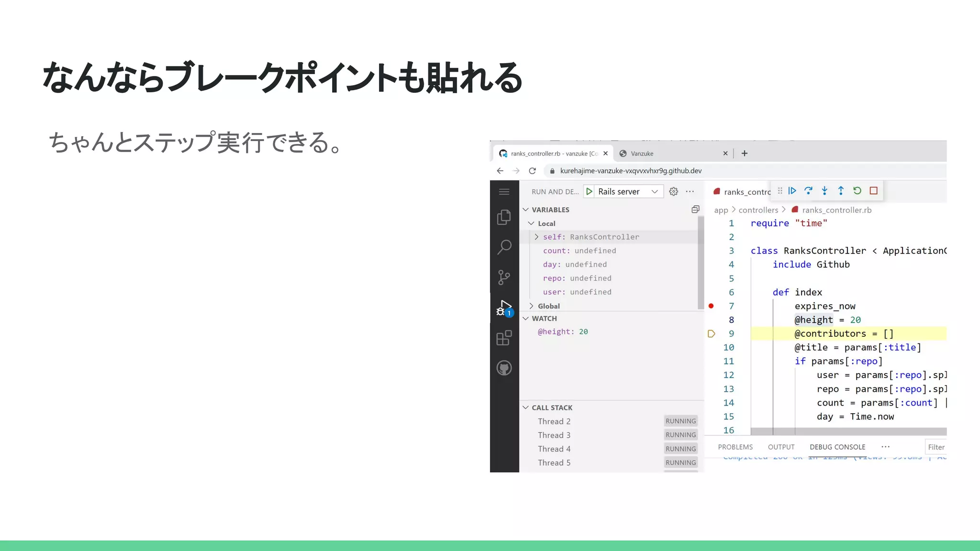The height and width of the screenshot is (551, 980).
Task: Open the Run and Debug more actions menu
Action: tap(690, 191)
